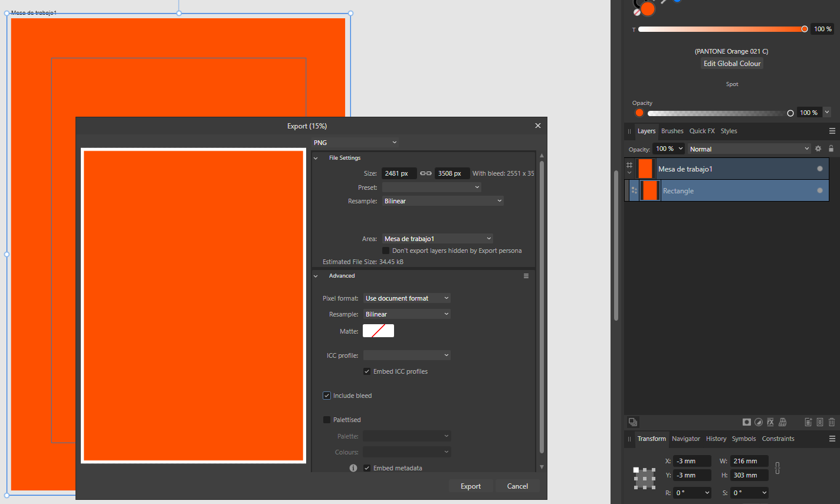Click the Layers panel lock icon

coord(831,149)
